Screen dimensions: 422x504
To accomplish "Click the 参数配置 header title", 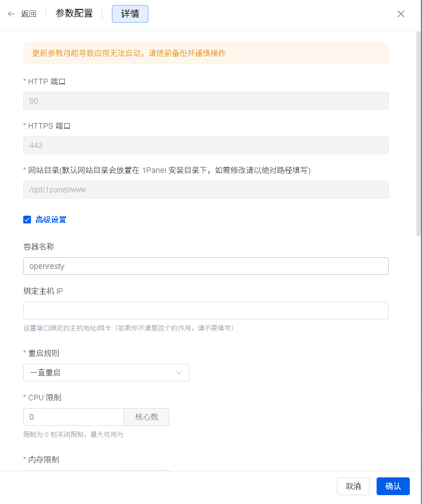I will point(74,14).
